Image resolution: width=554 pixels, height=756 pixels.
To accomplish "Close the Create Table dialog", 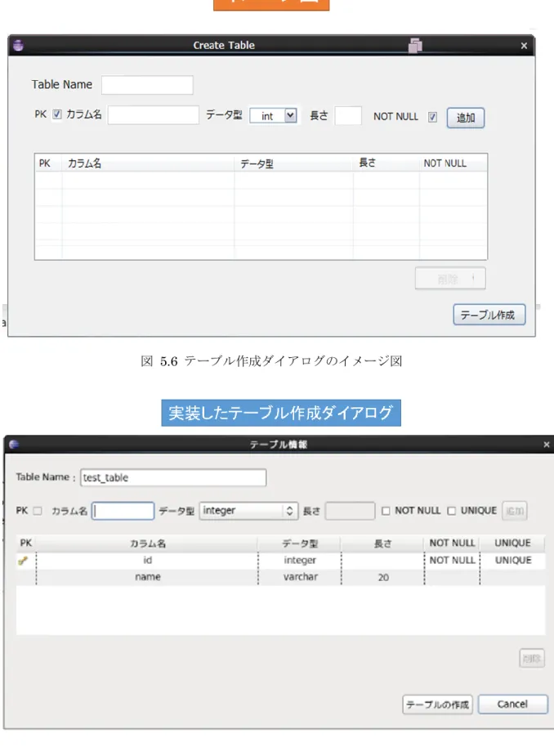I will coord(524,46).
